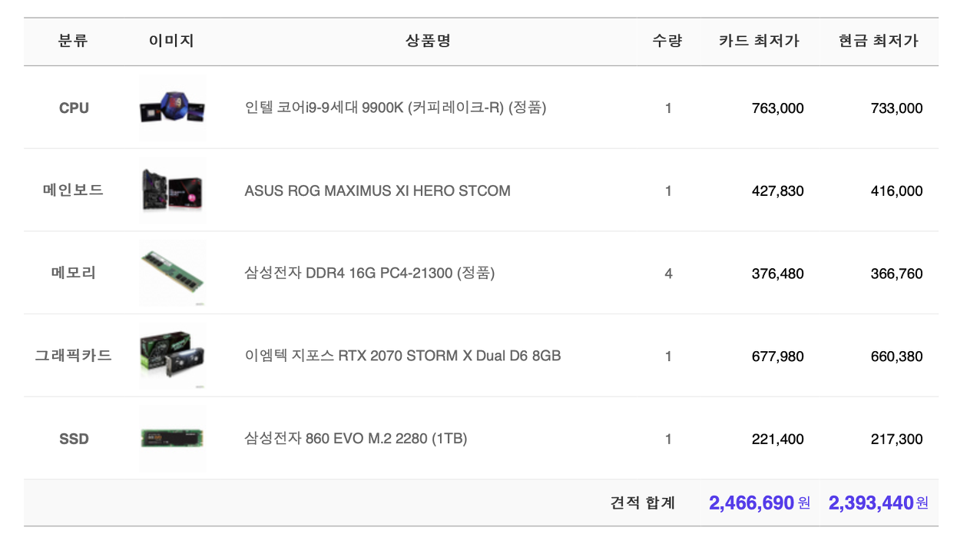Screen dimensions: 980x544
Task: Select the 그래픽카드 category cell
Action: coord(74,355)
